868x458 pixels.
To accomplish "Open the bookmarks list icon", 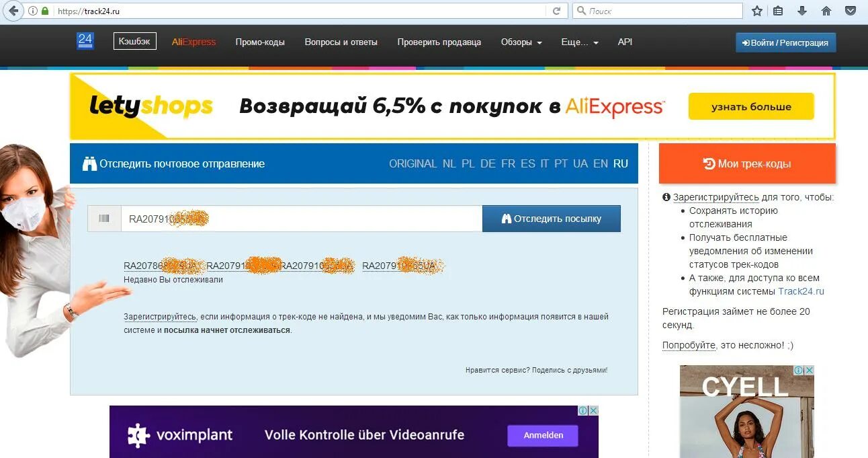I will tap(779, 11).
